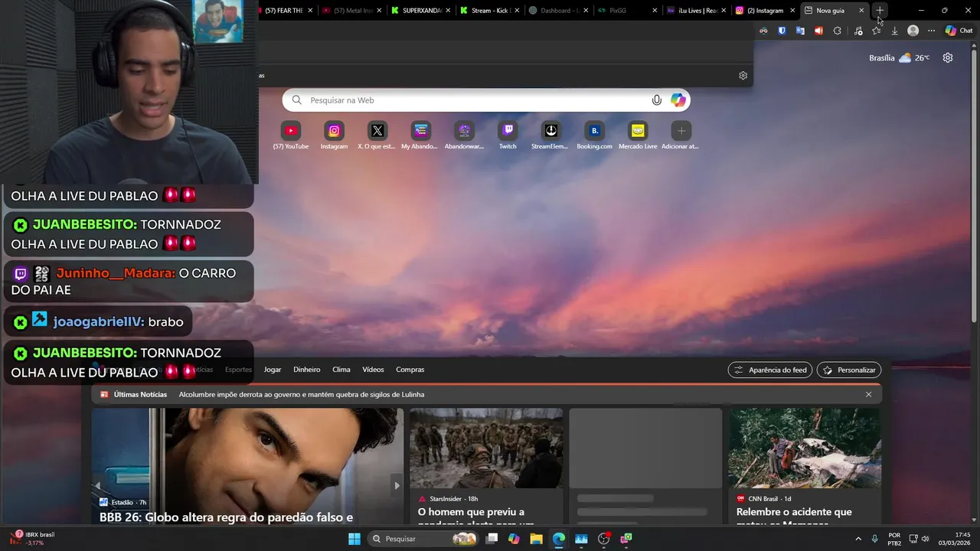Open the Favorites star icon

click(877, 31)
